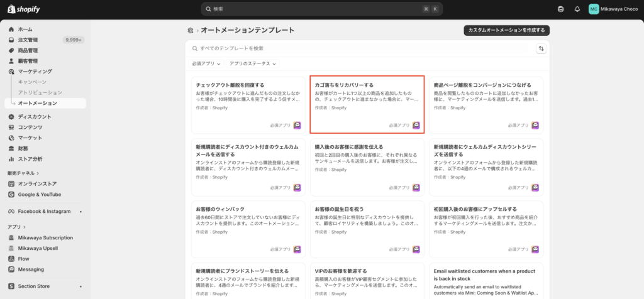Click the Shopify logo in top bar
The width and height of the screenshot is (644, 299).
pyautogui.click(x=25, y=9)
